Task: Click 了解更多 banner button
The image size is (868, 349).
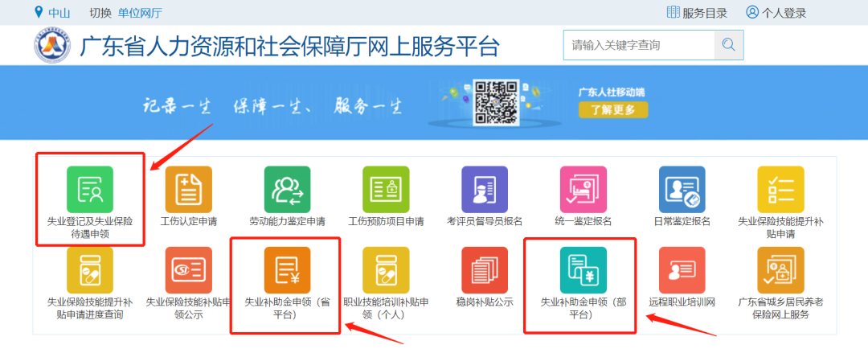Action: [x=613, y=109]
